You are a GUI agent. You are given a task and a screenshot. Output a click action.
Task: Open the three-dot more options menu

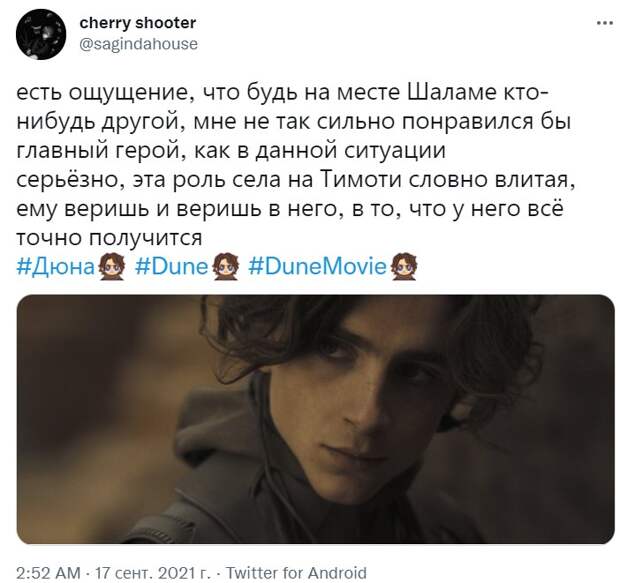click(604, 23)
